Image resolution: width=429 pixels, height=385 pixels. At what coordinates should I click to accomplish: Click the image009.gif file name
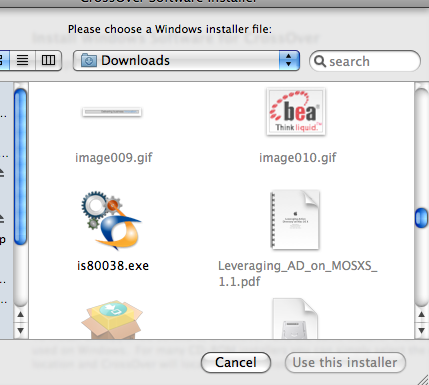coord(114,157)
